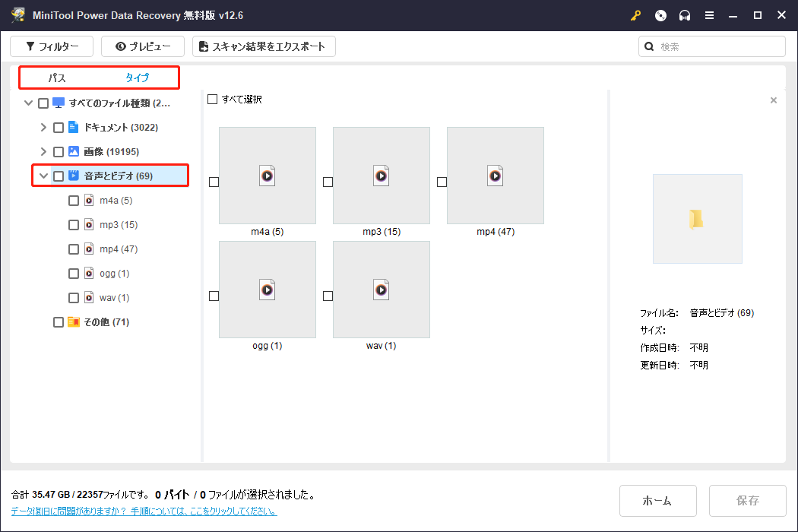Expand the ドキュメント (3022) node
The height and width of the screenshot is (532, 798).
click(43, 127)
